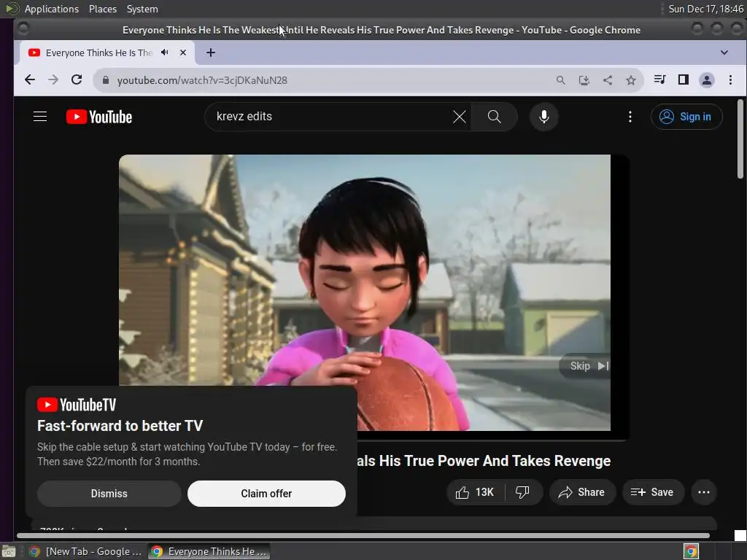Viewport: 747px width, 560px height.
Task: Mute tab via speaker icon
Action: pyautogui.click(x=165, y=52)
